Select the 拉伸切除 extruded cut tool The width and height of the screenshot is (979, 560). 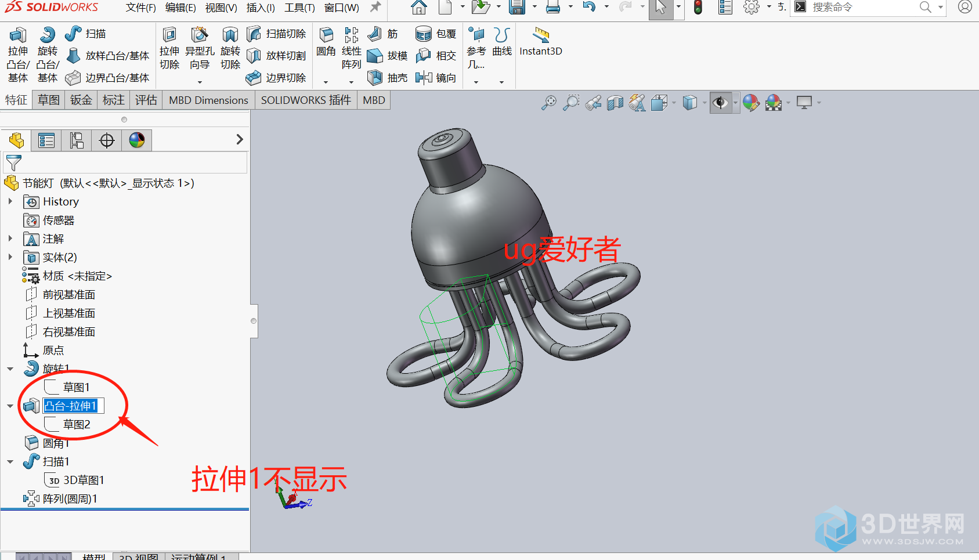point(169,49)
